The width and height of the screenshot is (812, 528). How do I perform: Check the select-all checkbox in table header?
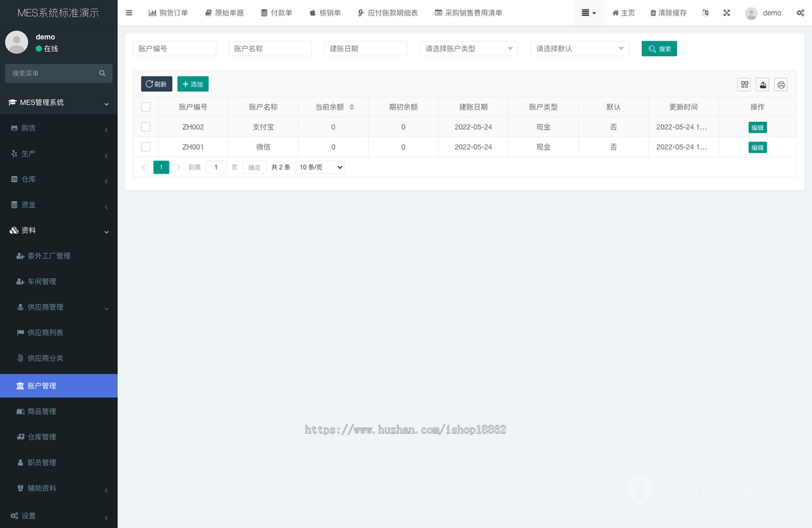[145, 106]
